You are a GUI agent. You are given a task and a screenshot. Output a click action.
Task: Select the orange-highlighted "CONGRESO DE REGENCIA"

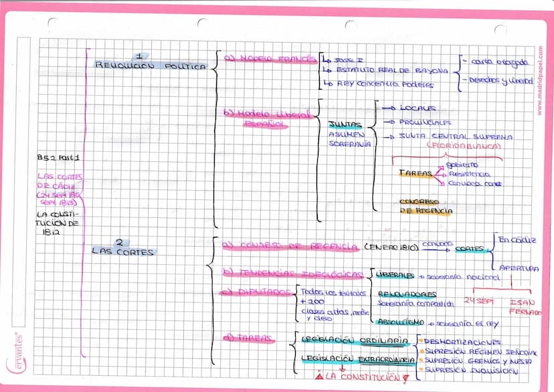426,207
